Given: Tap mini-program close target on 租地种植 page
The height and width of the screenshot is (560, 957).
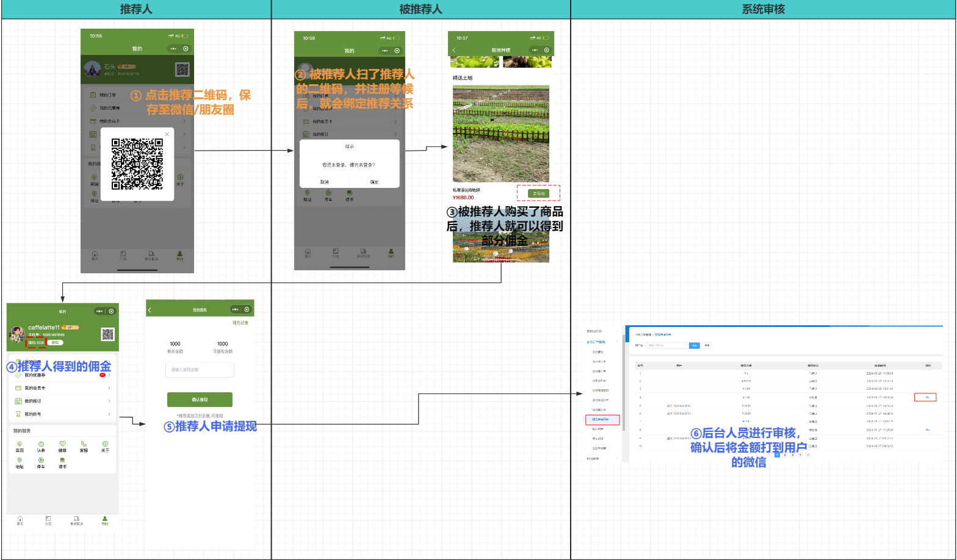Looking at the screenshot, I should (x=546, y=50).
